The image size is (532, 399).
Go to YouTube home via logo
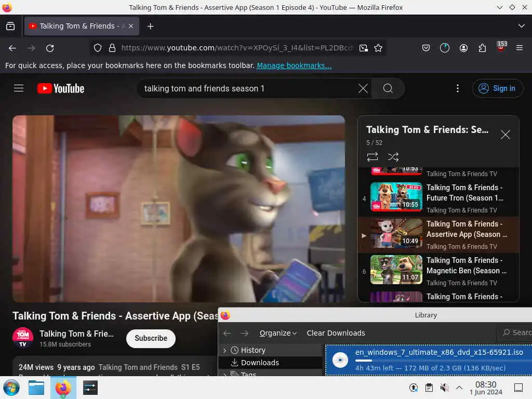pos(61,88)
